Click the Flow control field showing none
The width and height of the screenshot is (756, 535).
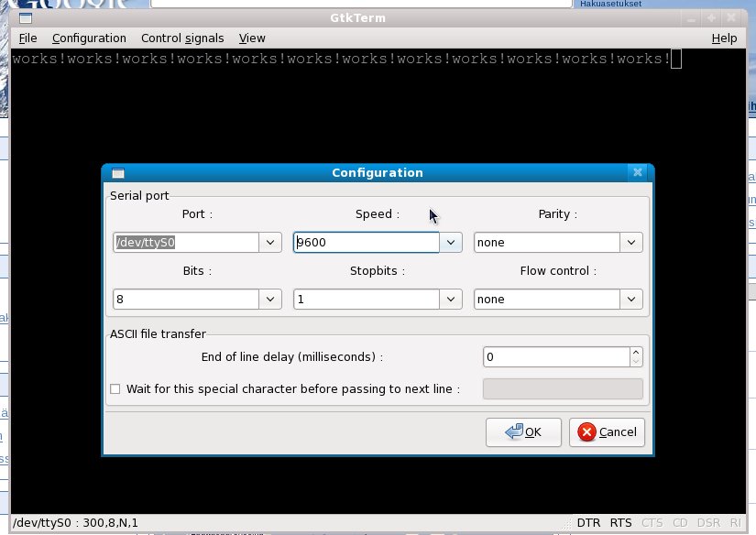coord(547,300)
